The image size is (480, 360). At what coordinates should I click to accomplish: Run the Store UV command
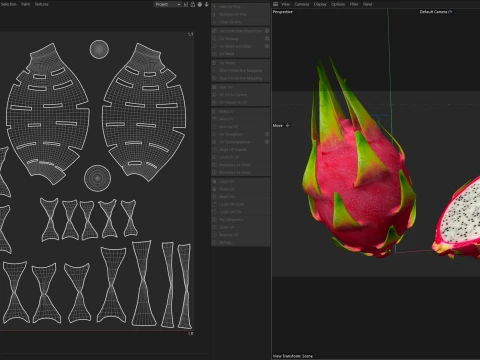240,227
